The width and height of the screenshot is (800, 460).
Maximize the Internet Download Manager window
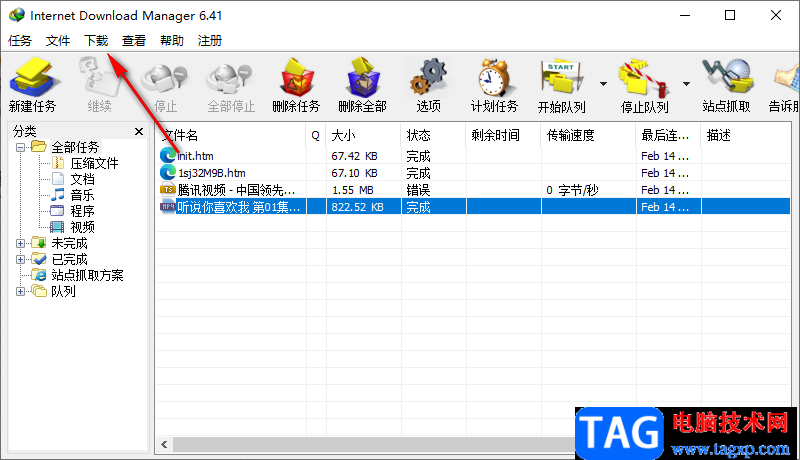pos(730,15)
